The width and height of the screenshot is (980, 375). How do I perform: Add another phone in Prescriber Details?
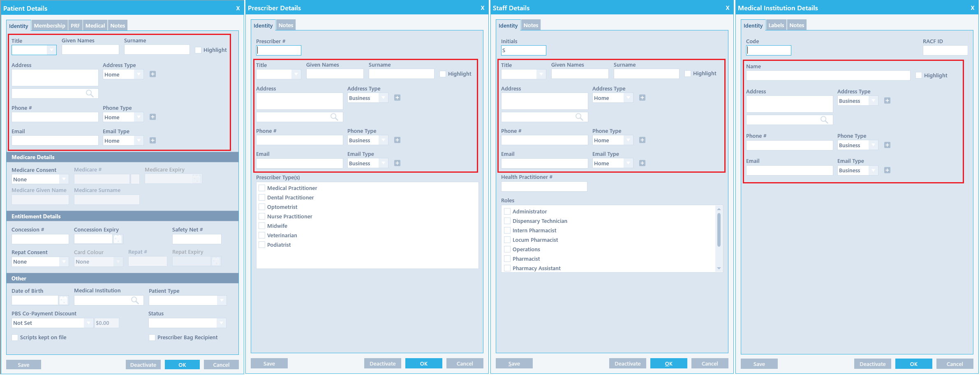[397, 140]
